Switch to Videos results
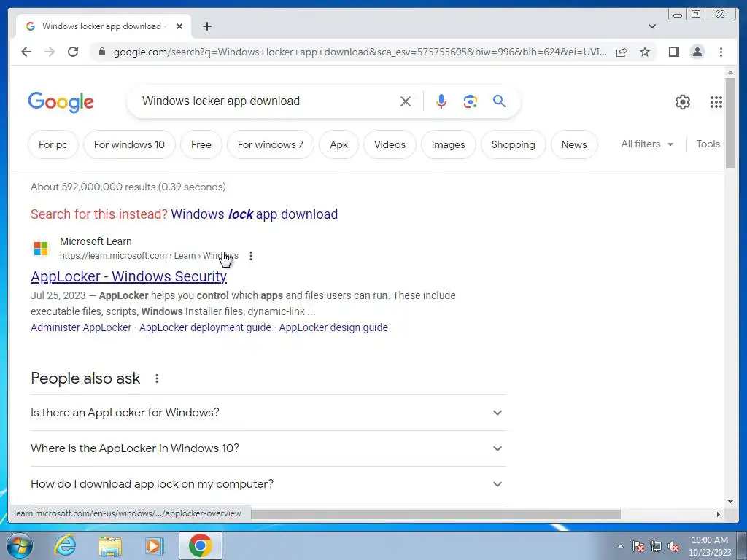 click(390, 144)
